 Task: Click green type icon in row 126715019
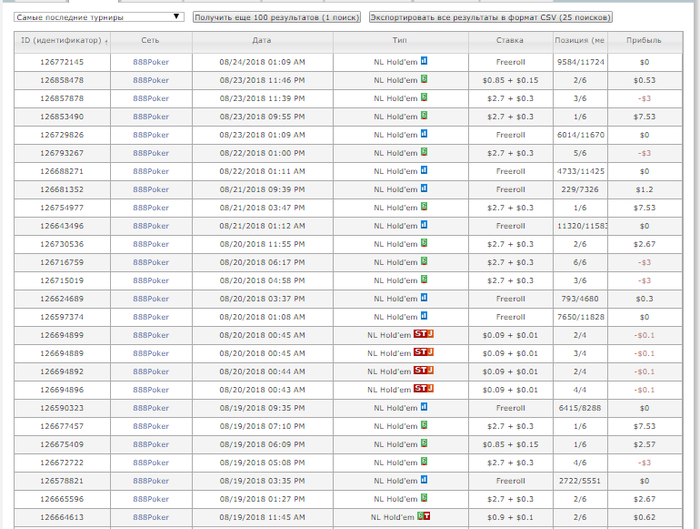coord(424,279)
